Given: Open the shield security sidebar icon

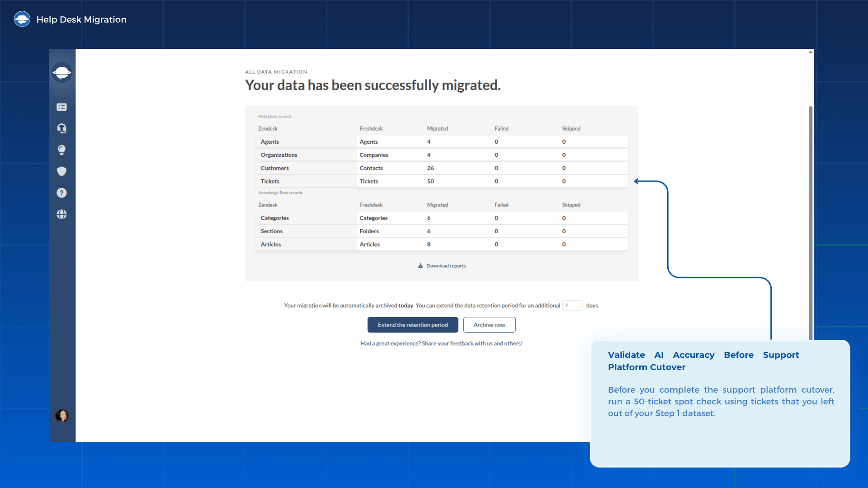Looking at the screenshot, I should point(62,171).
